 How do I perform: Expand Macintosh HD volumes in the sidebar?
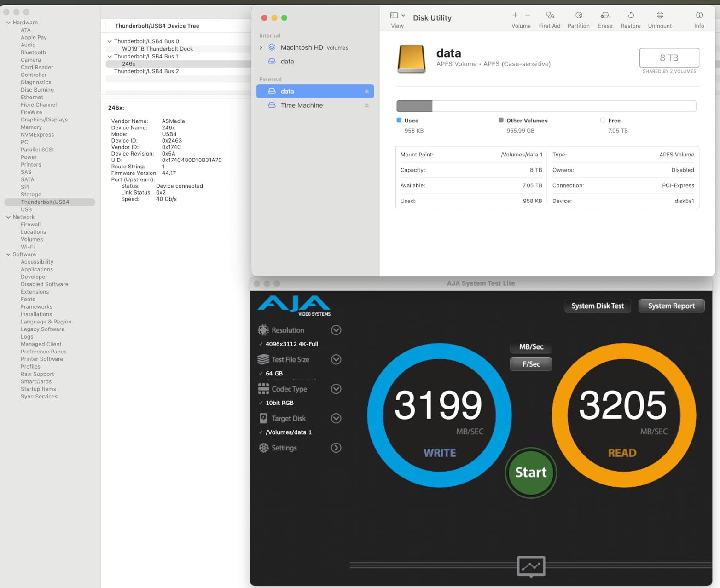[x=261, y=47]
